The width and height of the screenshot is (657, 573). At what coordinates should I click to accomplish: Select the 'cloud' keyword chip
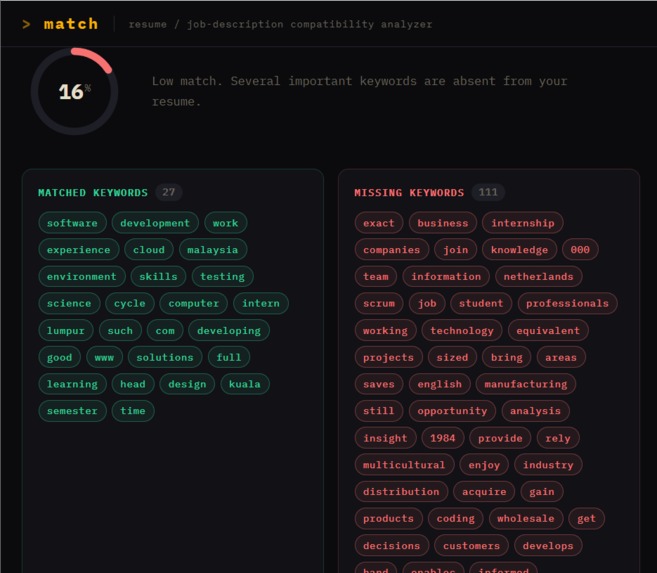(149, 250)
